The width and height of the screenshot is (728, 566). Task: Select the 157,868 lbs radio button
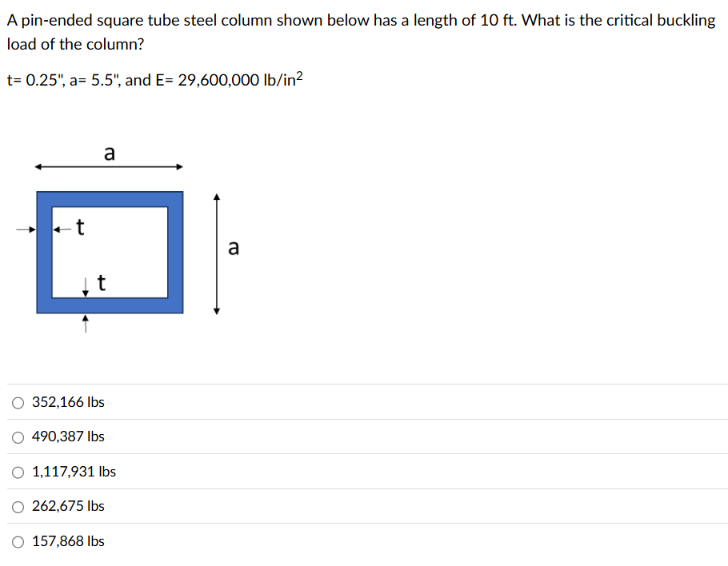pos(18,542)
